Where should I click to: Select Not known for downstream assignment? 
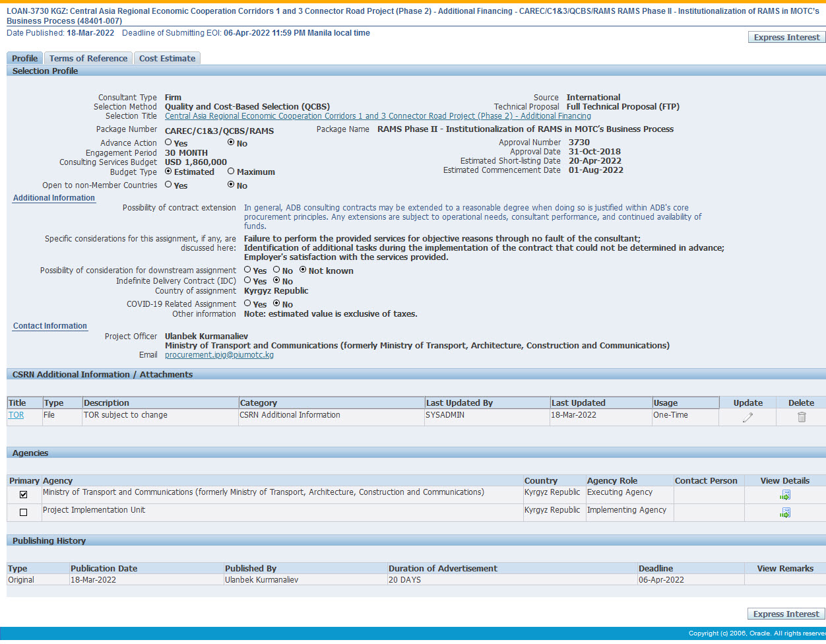tap(303, 270)
